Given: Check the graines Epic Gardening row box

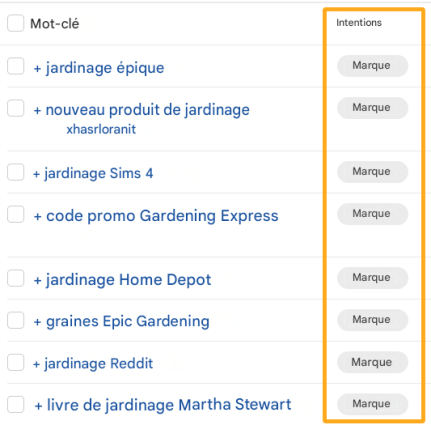Looking at the screenshot, I should pyautogui.click(x=15, y=320).
